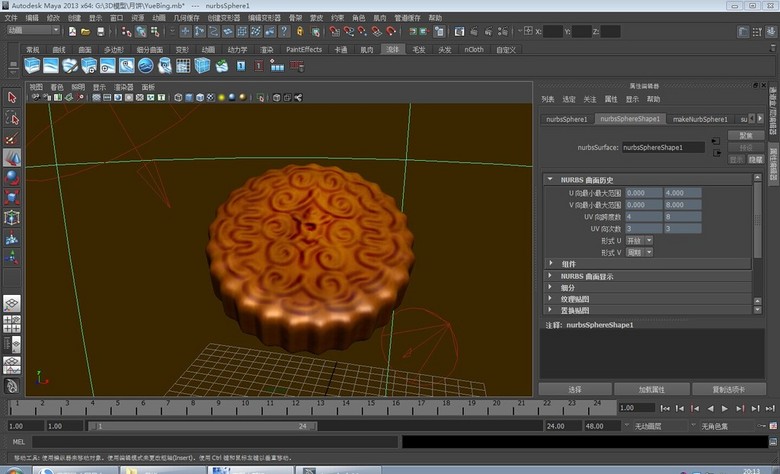
Task: Open the 文件 menu
Action: 11,18
